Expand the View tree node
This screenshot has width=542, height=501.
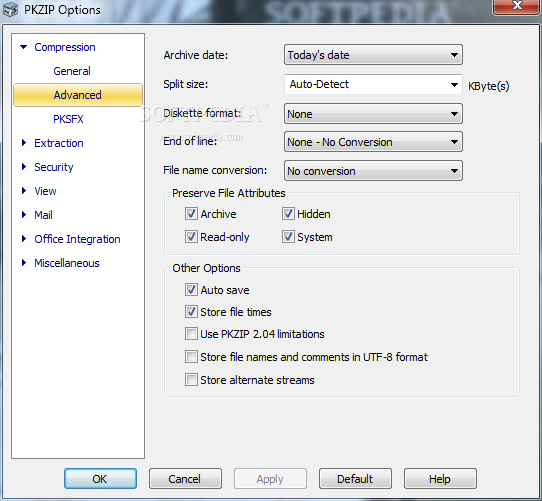[24, 191]
